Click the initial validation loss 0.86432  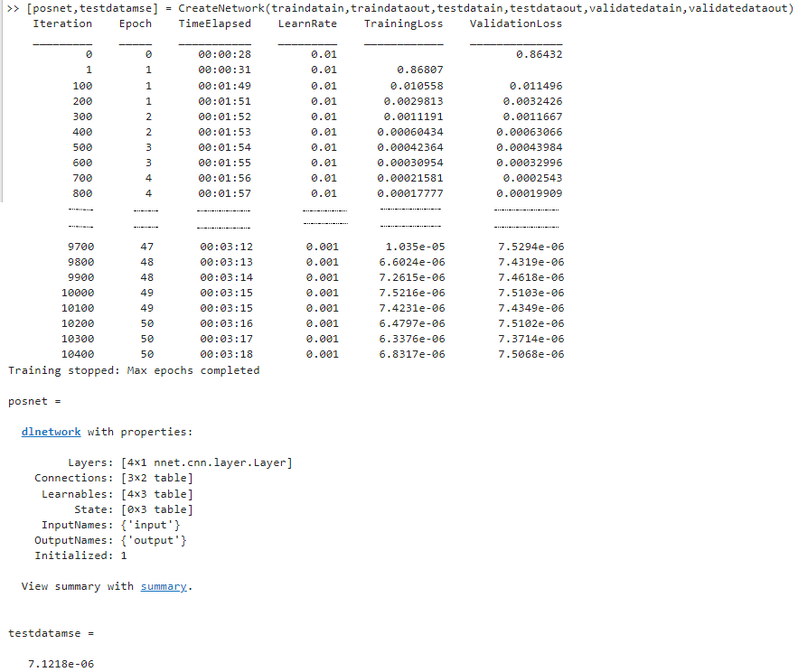point(539,54)
